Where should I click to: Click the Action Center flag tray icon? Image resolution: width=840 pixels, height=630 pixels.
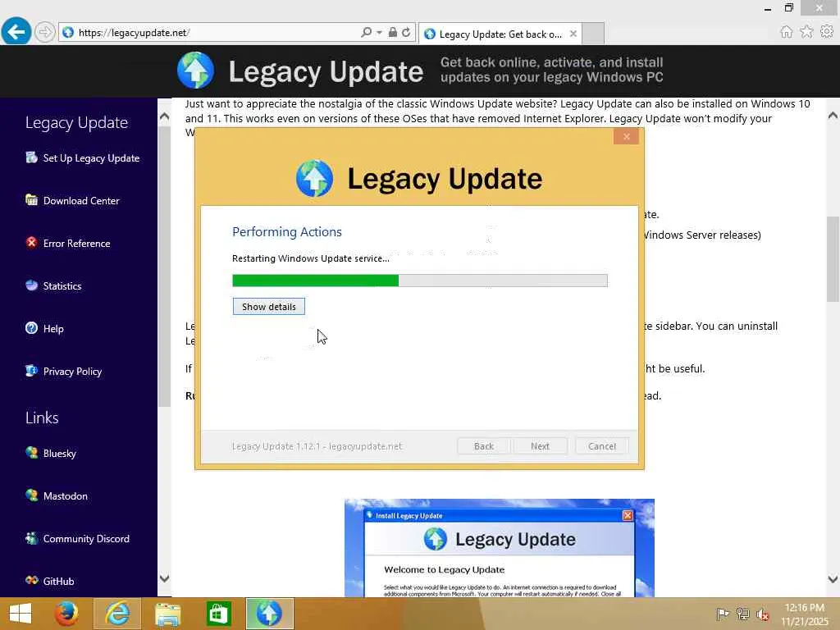723,614
